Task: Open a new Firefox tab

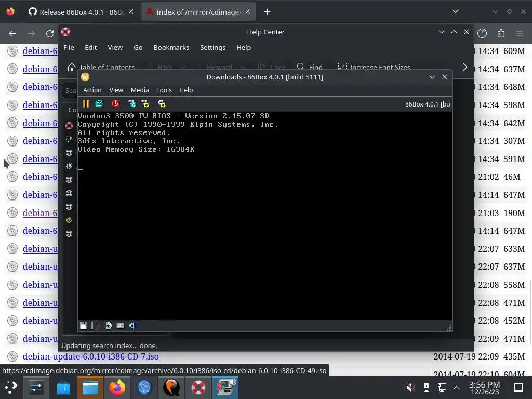Action: pyautogui.click(x=268, y=12)
